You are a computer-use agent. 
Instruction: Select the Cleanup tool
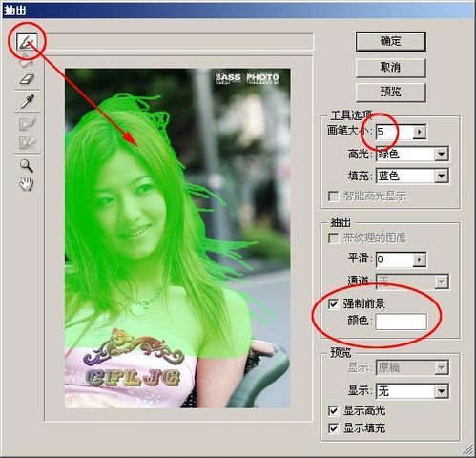coord(28,124)
